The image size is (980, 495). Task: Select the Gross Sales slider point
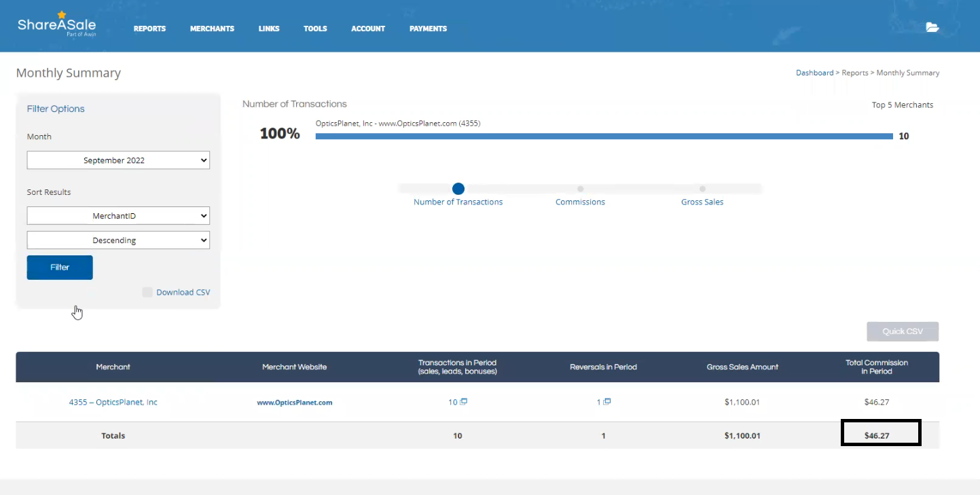(702, 189)
